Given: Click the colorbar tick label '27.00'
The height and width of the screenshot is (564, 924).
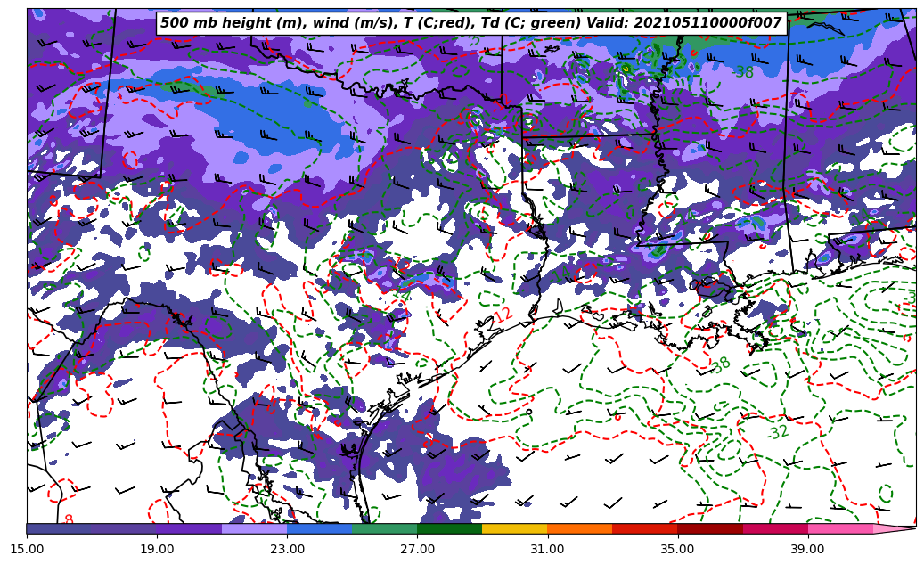Looking at the screenshot, I should click(x=417, y=549).
